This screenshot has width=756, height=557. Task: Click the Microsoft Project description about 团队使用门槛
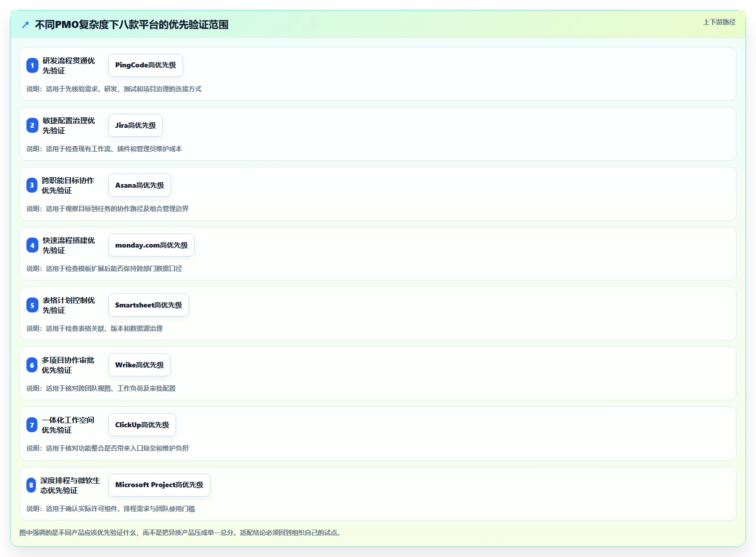[x=111, y=509]
